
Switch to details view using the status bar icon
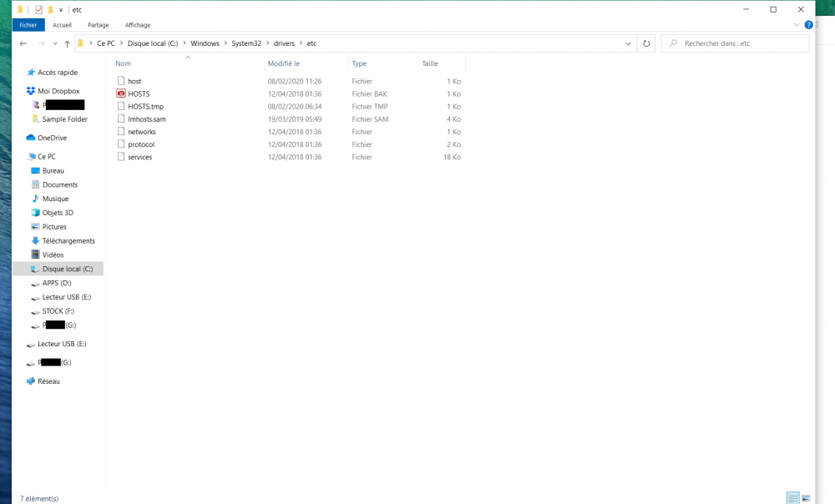pos(793,497)
